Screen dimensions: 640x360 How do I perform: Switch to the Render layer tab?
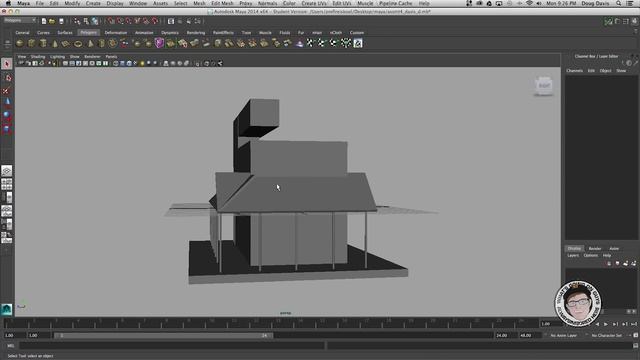[x=595, y=248]
